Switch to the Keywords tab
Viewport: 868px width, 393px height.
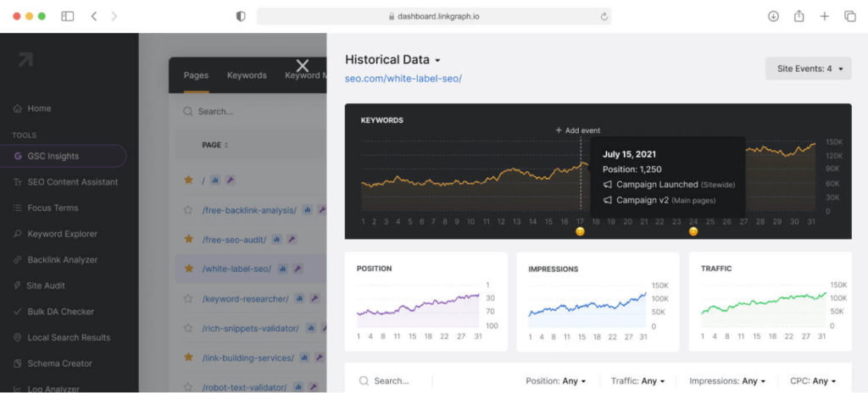point(247,75)
